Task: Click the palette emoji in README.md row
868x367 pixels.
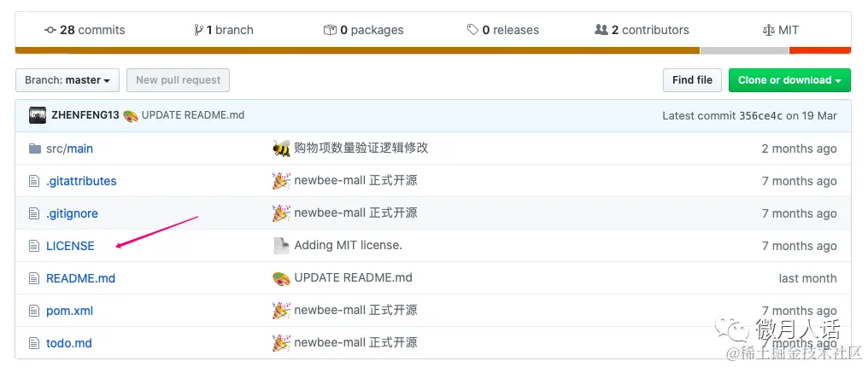Action: (x=282, y=278)
